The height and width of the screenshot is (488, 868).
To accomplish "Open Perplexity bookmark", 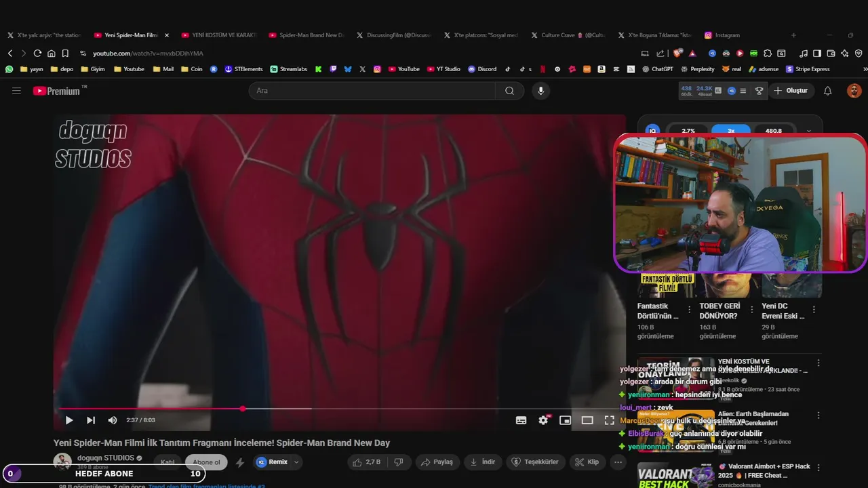I will click(x=697, y=68).
